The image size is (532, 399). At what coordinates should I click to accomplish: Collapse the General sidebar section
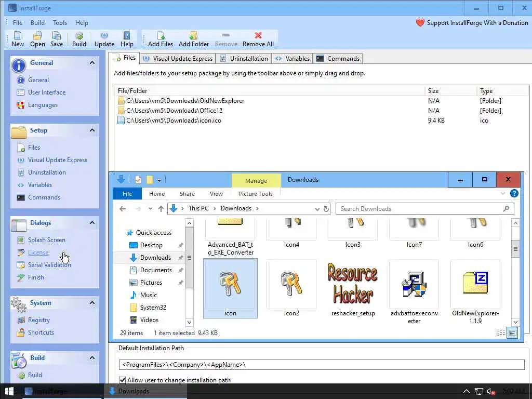(x=92, y=63)
